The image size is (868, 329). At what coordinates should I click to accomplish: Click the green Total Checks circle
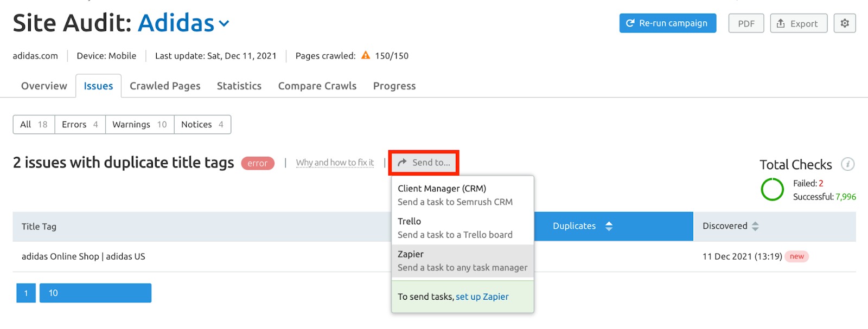(x=772, y=189)
